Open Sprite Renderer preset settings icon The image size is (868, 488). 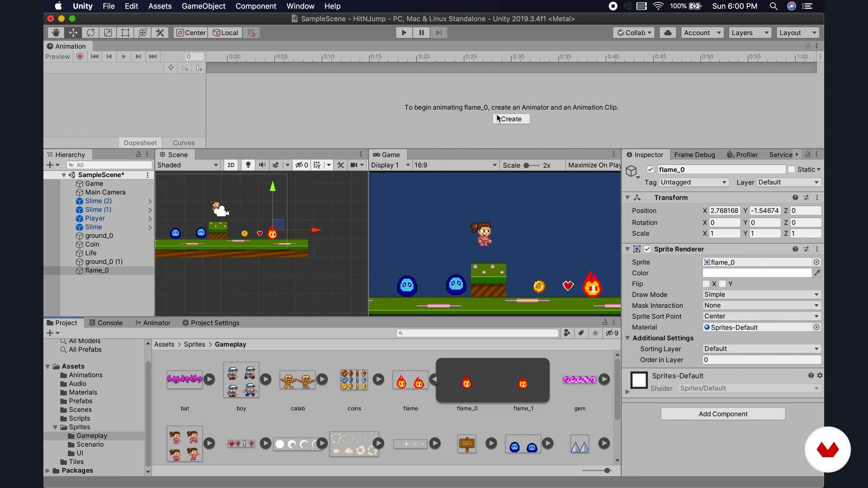click(806, 249)
